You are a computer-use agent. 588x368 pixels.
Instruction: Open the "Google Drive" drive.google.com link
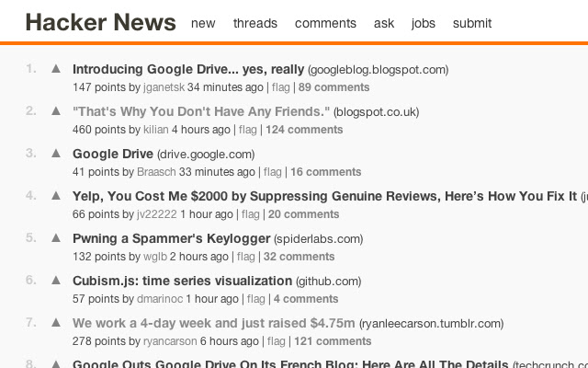pyautogui.click(x=113, y=154)
